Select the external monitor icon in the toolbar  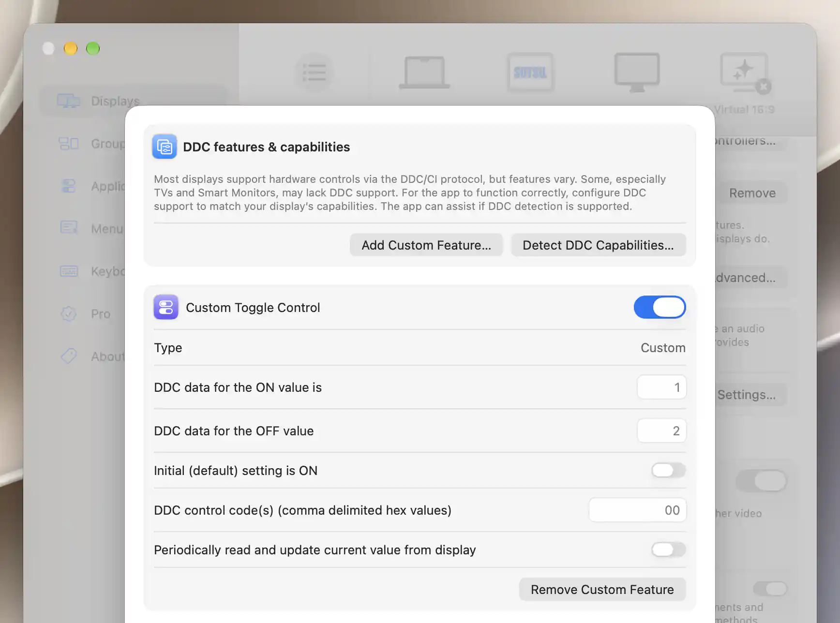pos(637,73)
